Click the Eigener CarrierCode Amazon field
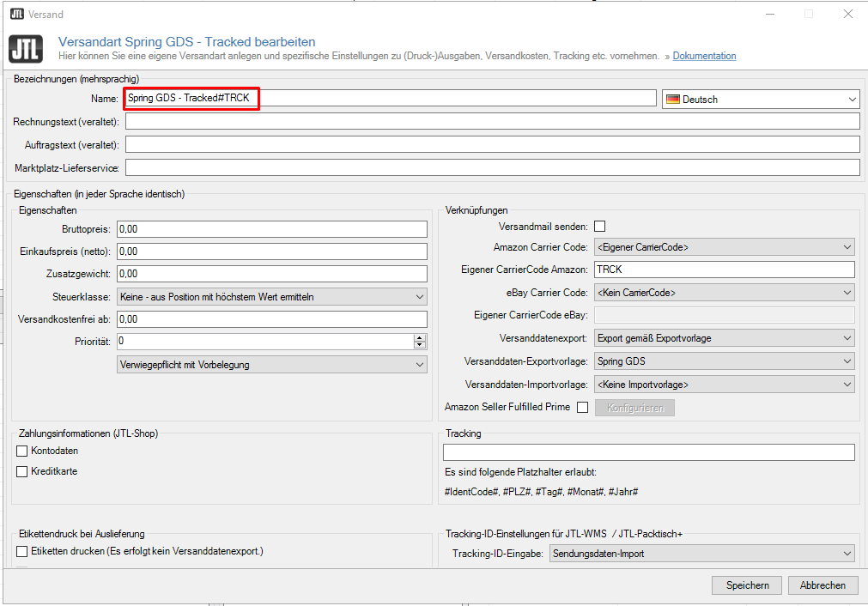The image size is (868, 606). point(724,270)
